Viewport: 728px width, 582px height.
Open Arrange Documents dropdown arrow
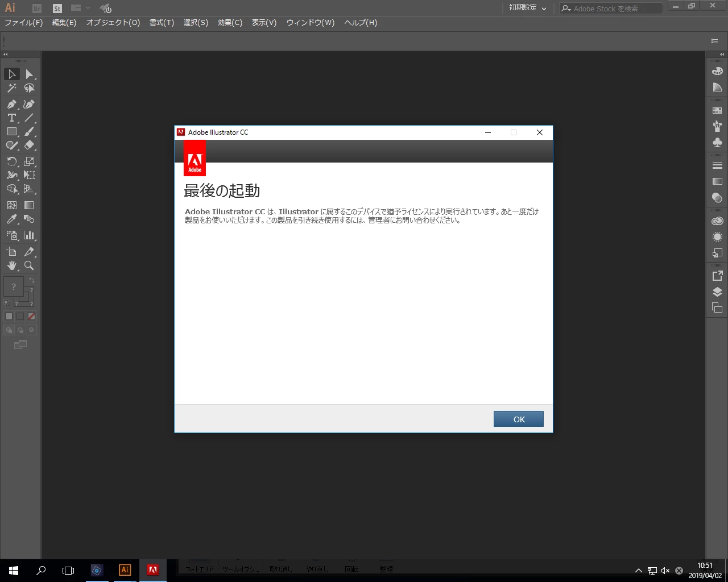pos(88,8)
